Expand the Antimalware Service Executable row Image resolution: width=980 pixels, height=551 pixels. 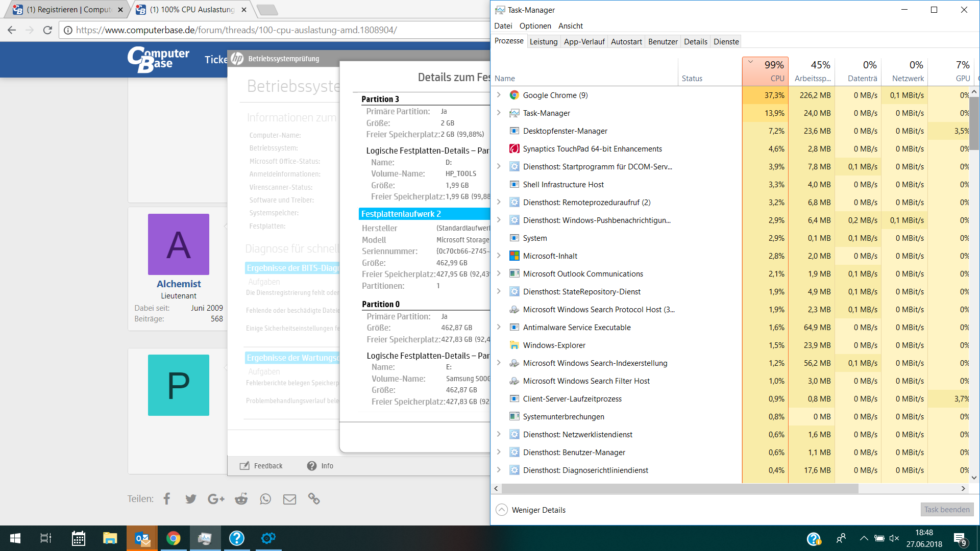click(x=499, y=327)
